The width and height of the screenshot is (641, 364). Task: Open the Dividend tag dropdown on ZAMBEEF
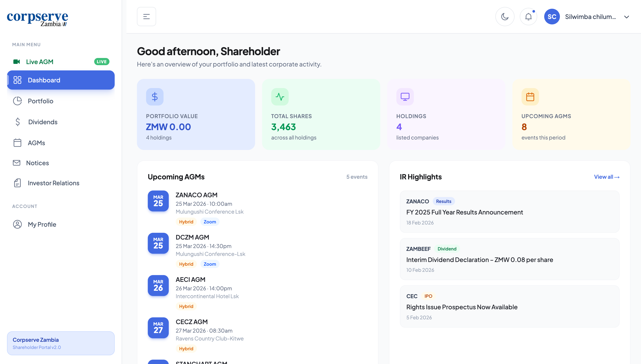pyautogui.click(x=447, y=248)
